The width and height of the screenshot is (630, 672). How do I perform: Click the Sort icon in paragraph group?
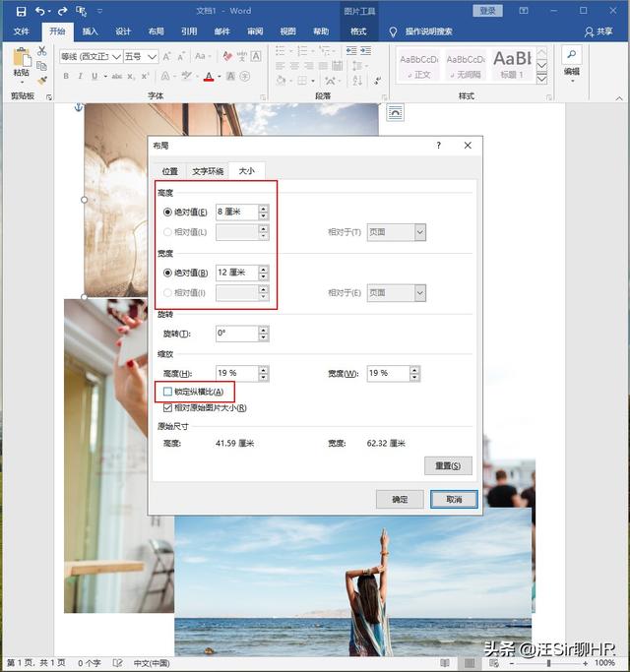coord(357,80)
